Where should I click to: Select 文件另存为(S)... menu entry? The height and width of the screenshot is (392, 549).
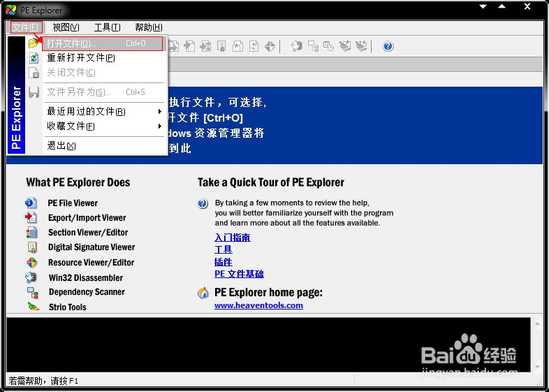[x=96, y=92]
